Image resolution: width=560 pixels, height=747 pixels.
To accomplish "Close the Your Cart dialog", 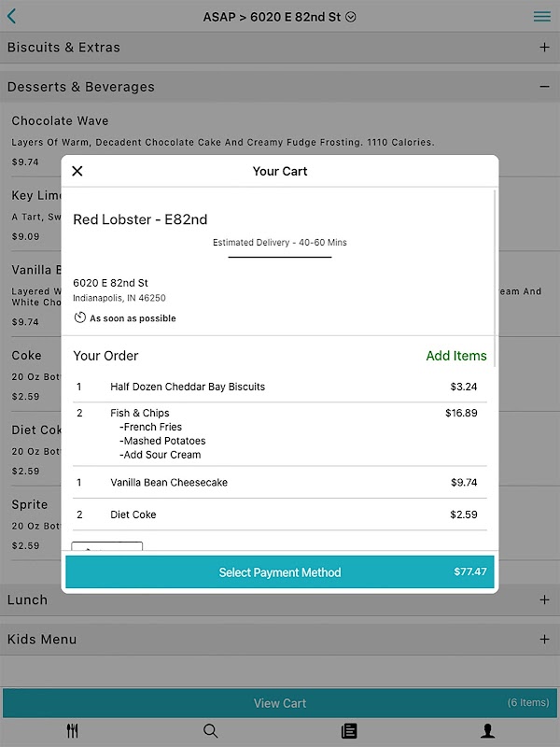I will click(77, 171).
